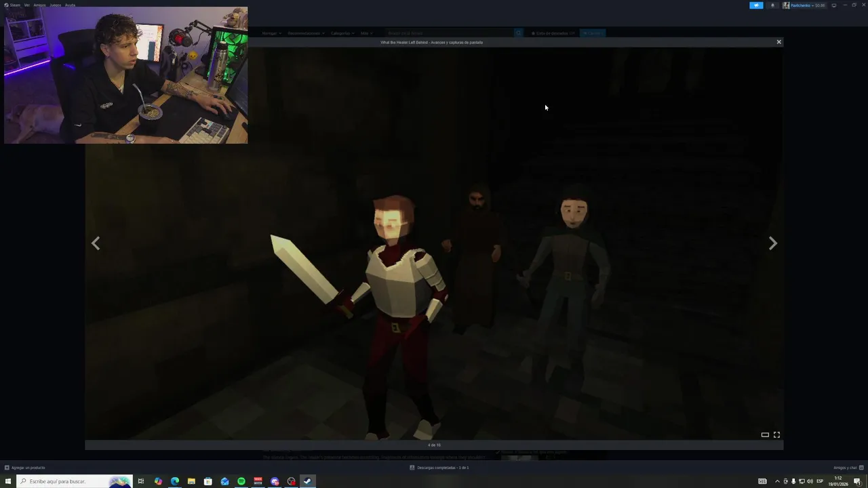Click the Windows taskbar search box
The image size is (868, 488).
click(x=75, y=481)
